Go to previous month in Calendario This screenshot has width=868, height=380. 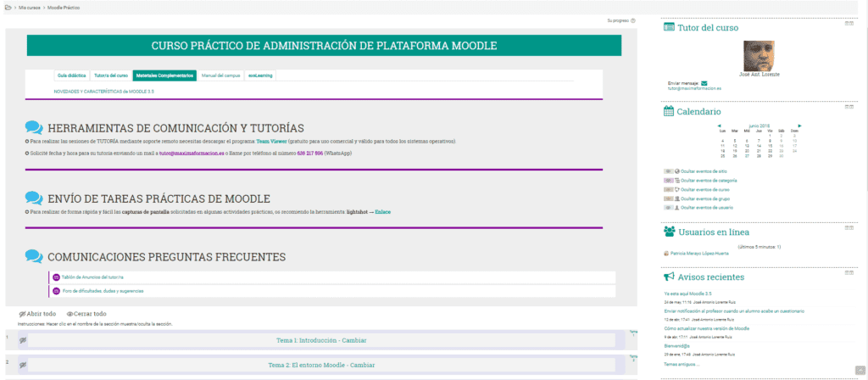719,126
